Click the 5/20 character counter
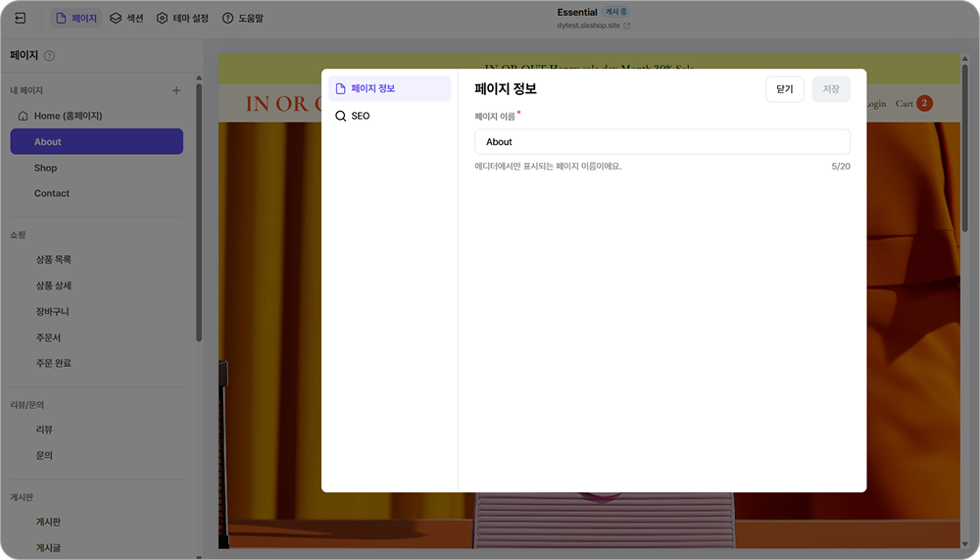Image resolution: width=980 pixels, height=560 pixels. 841,167
